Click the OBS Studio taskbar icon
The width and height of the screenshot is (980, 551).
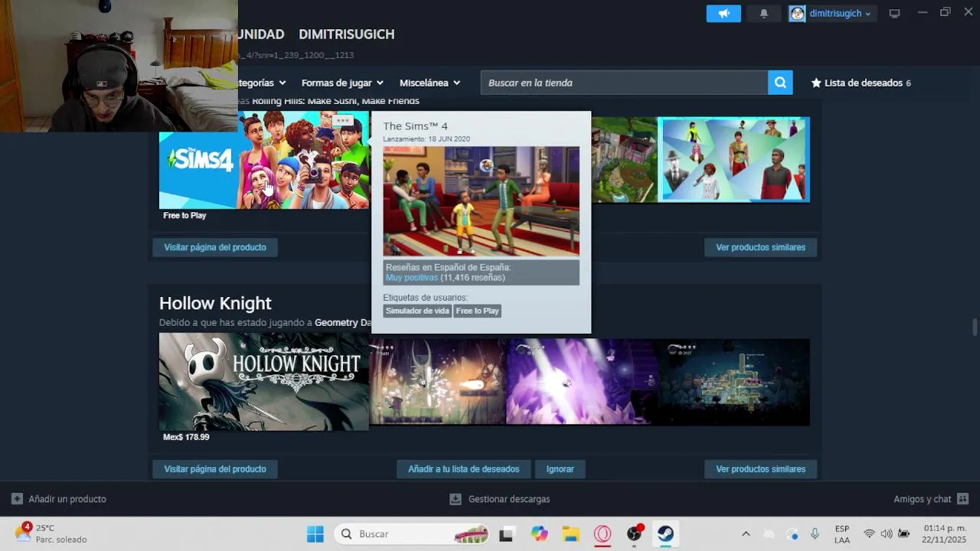point(634,534)
